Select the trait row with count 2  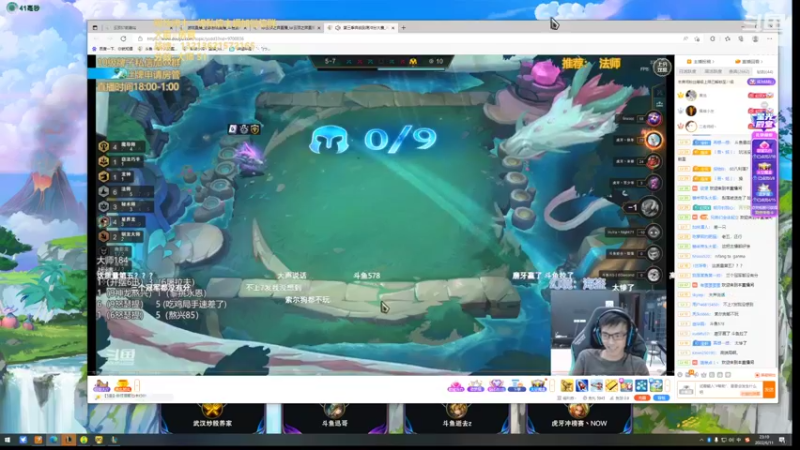click(x=120, y=237)
